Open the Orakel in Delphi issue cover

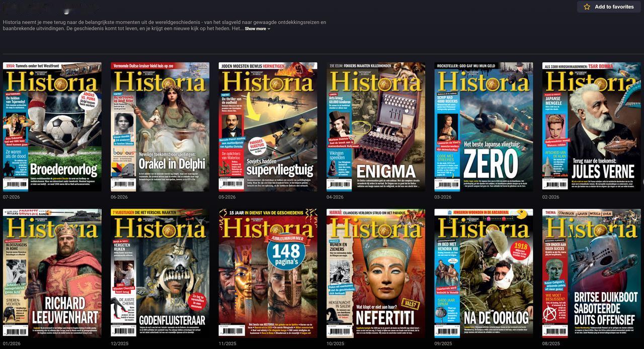pyautogui.click(x=160, y=127)
